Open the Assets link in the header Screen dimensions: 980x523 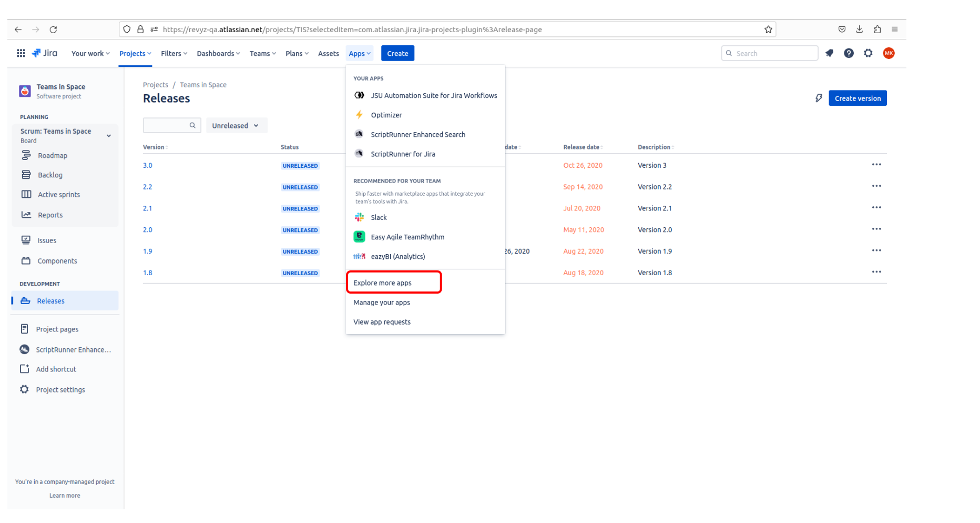tap(329, 54)
